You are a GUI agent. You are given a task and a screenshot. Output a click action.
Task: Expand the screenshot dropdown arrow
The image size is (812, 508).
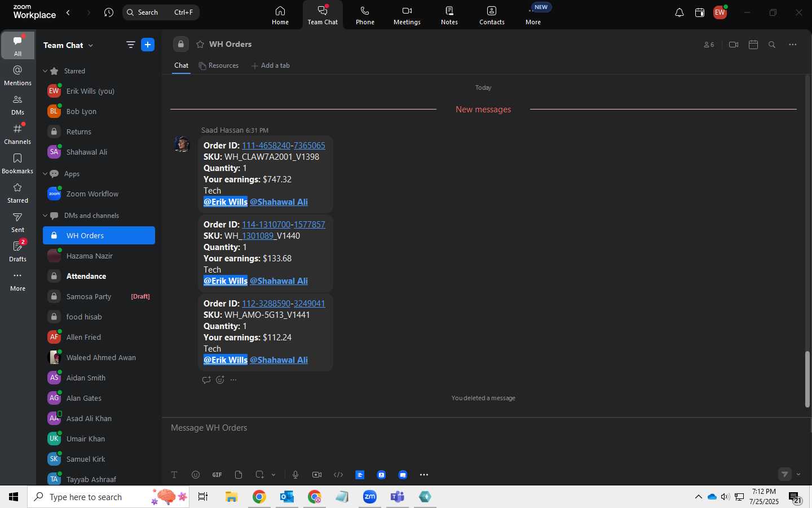273,475
